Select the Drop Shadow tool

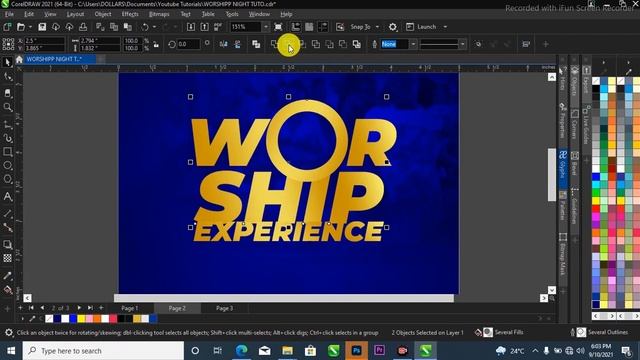pyautogui.click(x=7, y=244)
